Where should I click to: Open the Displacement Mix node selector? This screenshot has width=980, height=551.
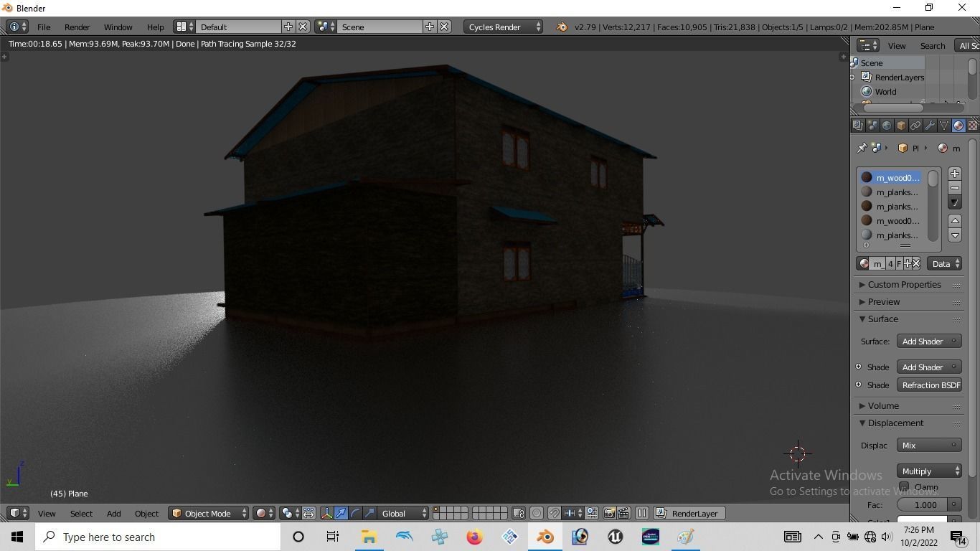coord(929,446)
